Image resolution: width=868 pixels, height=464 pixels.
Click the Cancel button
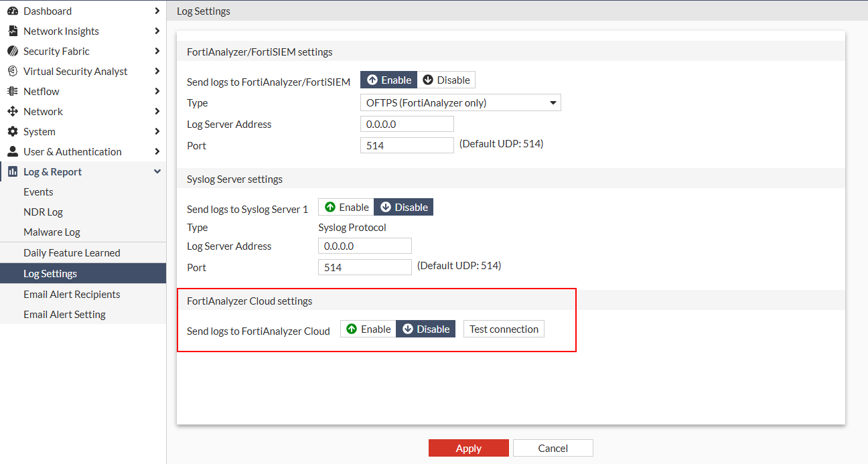point(553,448)
